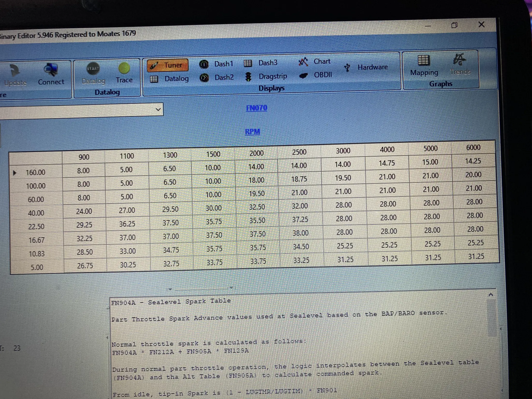Open the Dash3 grid display
Viewport: 532px width, 399px height.
260,63
